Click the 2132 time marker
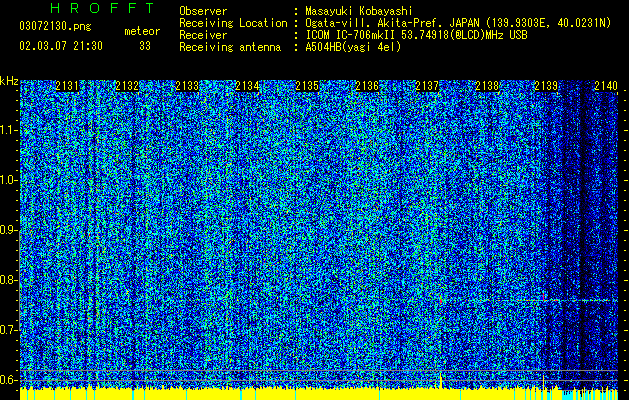 tap(127, 86)
